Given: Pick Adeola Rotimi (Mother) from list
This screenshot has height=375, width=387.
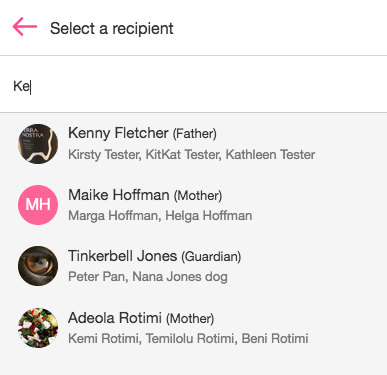Looking at the screenshot, I should click(193, 328).
